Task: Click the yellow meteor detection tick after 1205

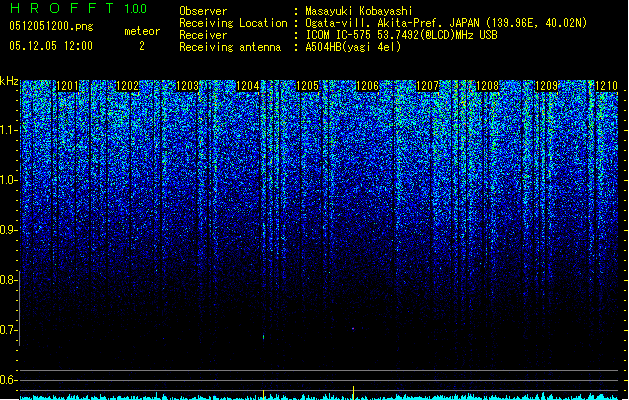Action: point(353,392)
